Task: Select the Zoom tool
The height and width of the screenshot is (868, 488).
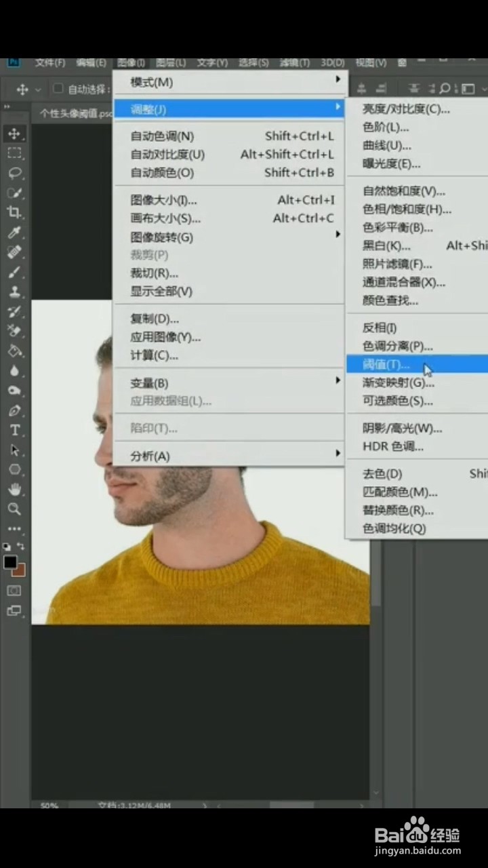Action: pyautogui.click(x=14, y=509)
